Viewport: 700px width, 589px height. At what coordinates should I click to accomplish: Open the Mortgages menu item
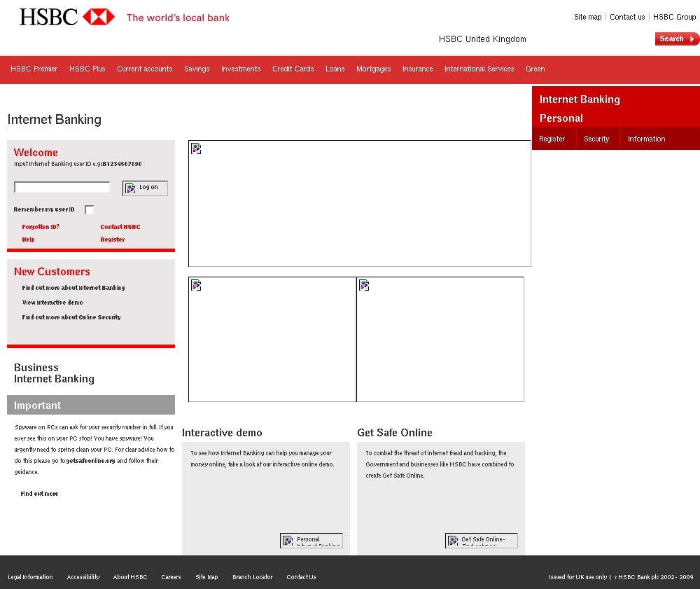pyautogui.click(x=373, y=69)
